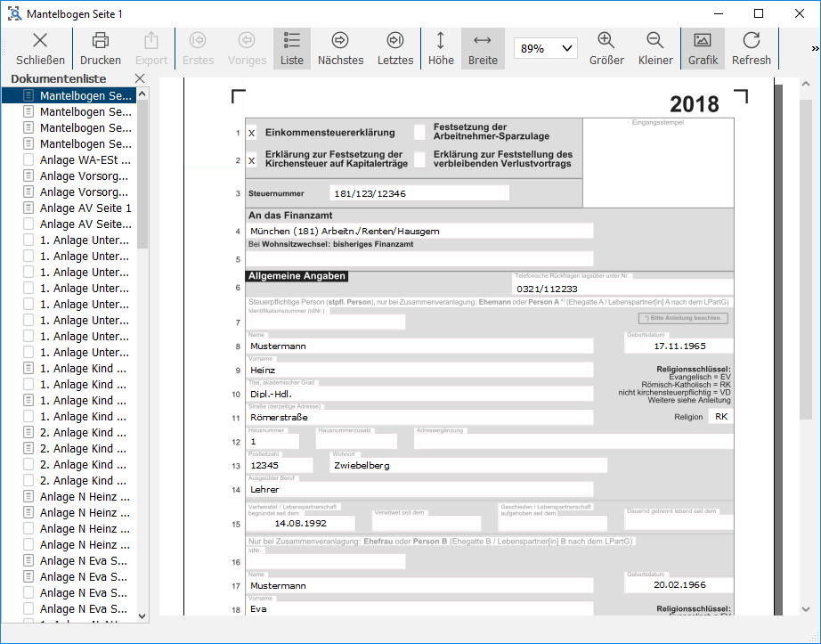Click the telephone field 0321/112233
The width and height of the screenshot is (821, 644).
pyautogui.click(x=622, y=289)
